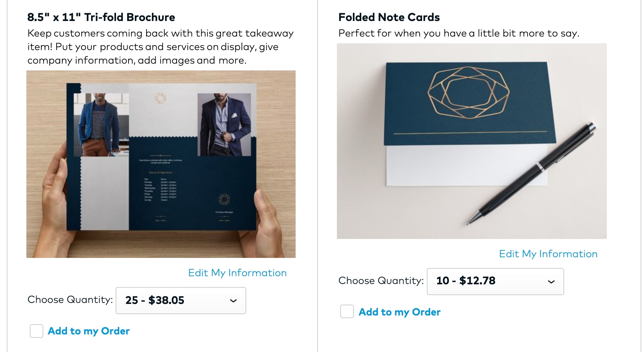Select the Folded Note Cards heading
Screen dimensions: 644x352
click(x=389, y=17)
